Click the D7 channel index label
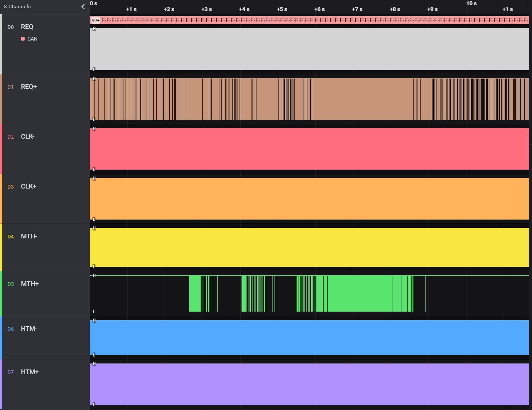The image size is (532, 410). (x=11, y=372)
